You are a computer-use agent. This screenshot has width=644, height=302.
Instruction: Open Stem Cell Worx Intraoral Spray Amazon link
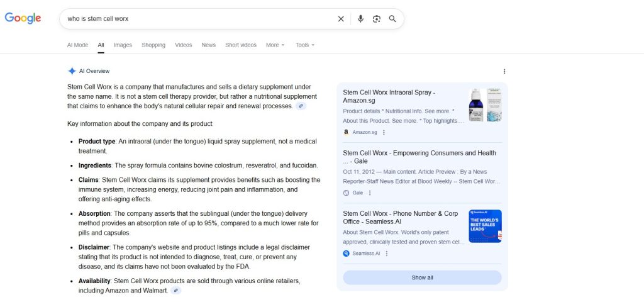[x=389, y=96]
